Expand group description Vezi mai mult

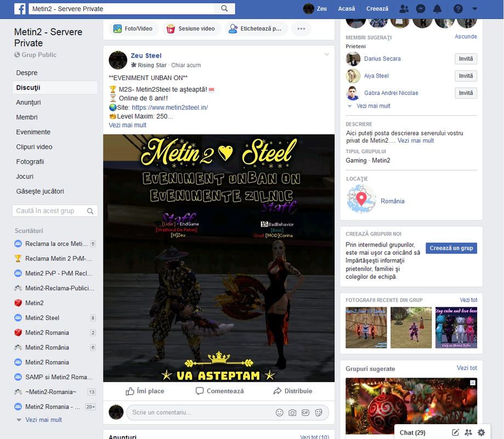[x=416, y=140]
